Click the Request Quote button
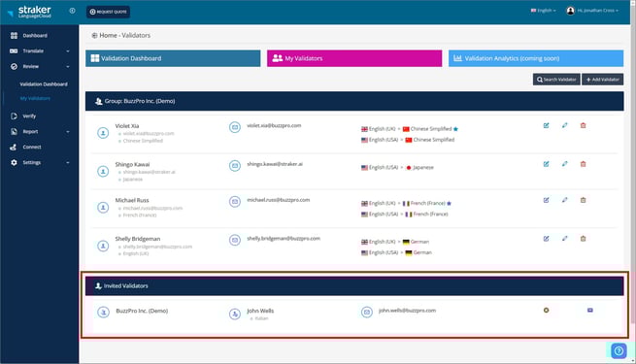The image size is (636, 364). click(x=108, y=12)
